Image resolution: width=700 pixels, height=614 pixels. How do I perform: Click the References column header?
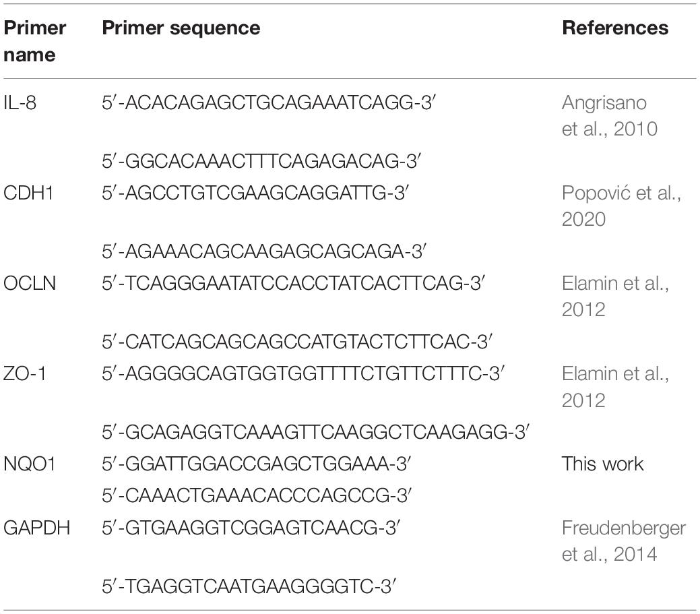615,28
